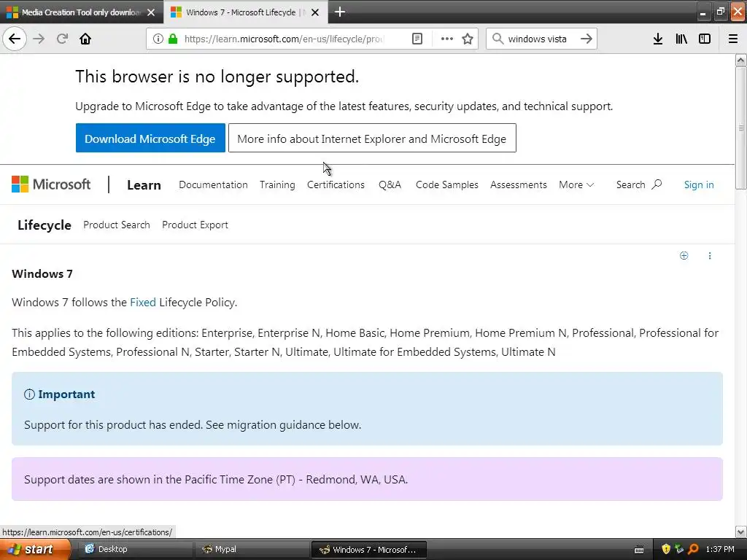Open the Windows Start button
The height and width of the screenshot is (560, 747).
[x=35, y=550]
